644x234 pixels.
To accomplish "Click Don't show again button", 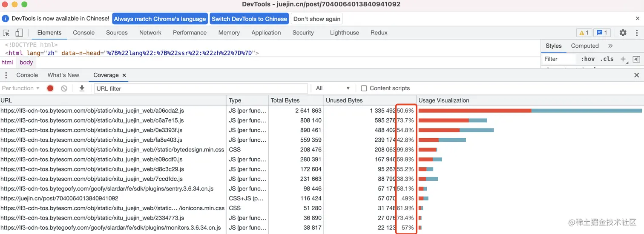I will point(317,19).
